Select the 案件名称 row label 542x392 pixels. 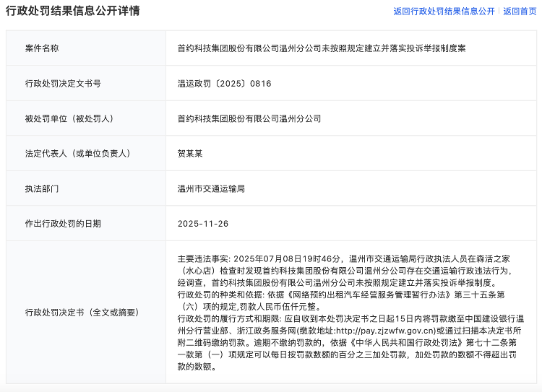point(42,48)
